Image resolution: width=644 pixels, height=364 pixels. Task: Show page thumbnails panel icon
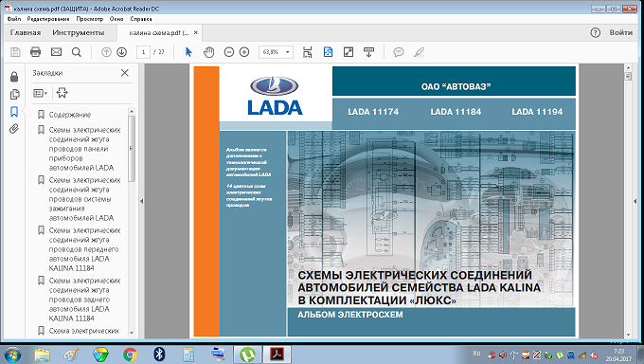click(x=14, y=94)
